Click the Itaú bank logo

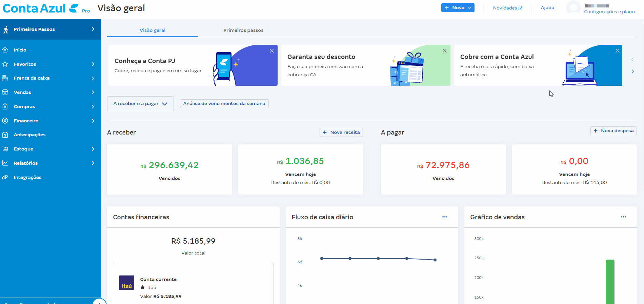pos(127,283)
